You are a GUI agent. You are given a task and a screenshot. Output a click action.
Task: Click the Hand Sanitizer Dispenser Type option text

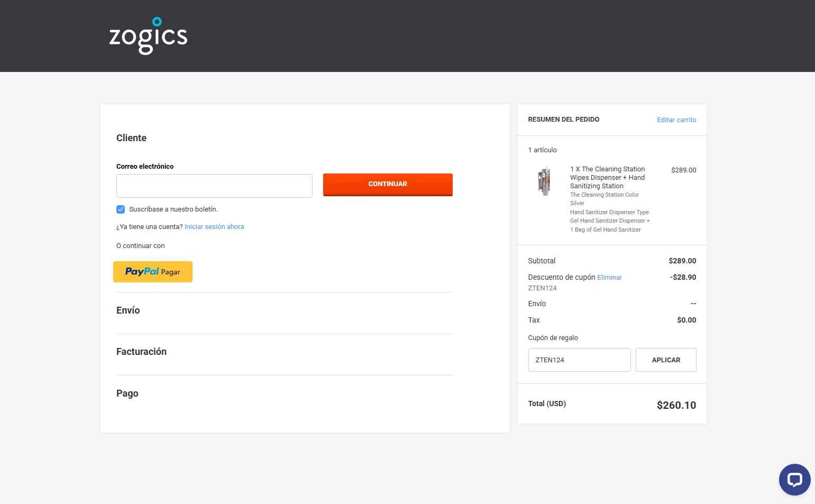609,212
